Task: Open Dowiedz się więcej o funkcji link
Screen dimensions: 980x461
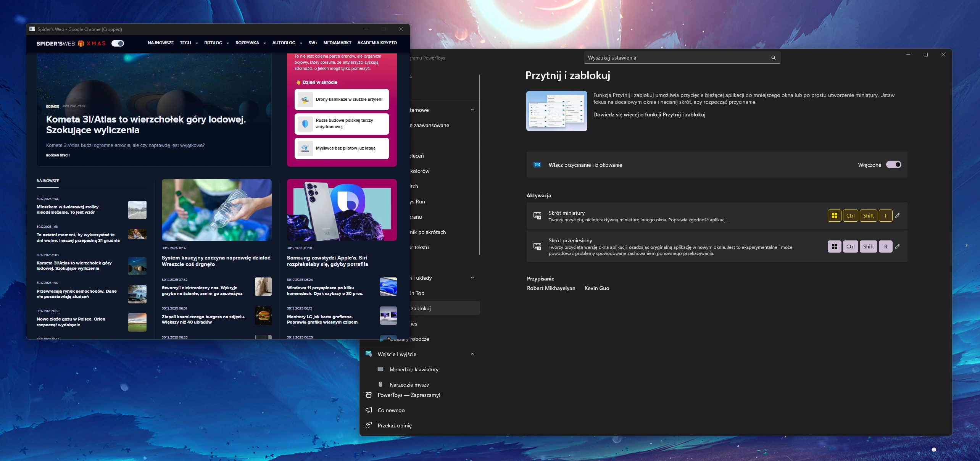Action: [x=649, y=114]
